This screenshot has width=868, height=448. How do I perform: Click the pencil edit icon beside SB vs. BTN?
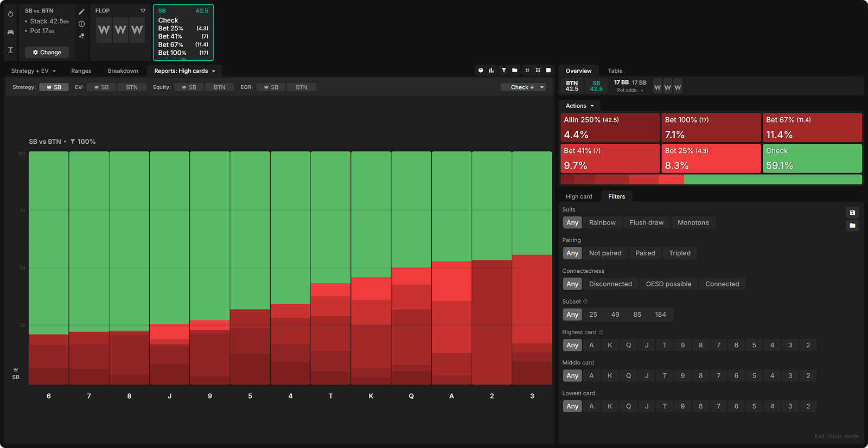pyautogui.click(x=81, y=11)
